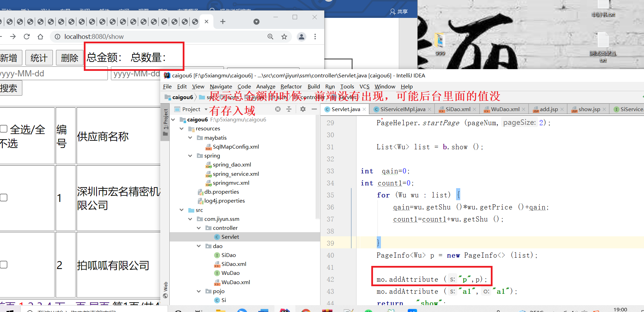Switch to the SiServiceImpl.java tab
Screen dimensions: 644x312
click(403, 109)
